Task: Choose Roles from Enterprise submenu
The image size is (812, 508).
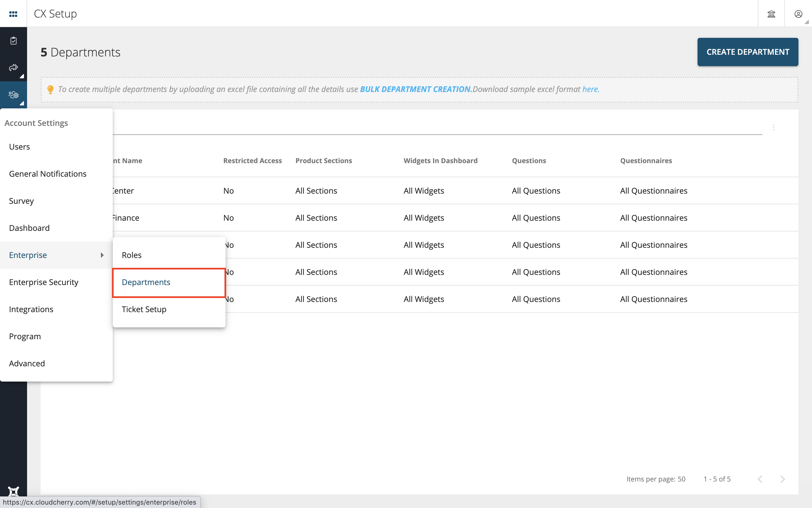Action: click(x=169, y=255)
